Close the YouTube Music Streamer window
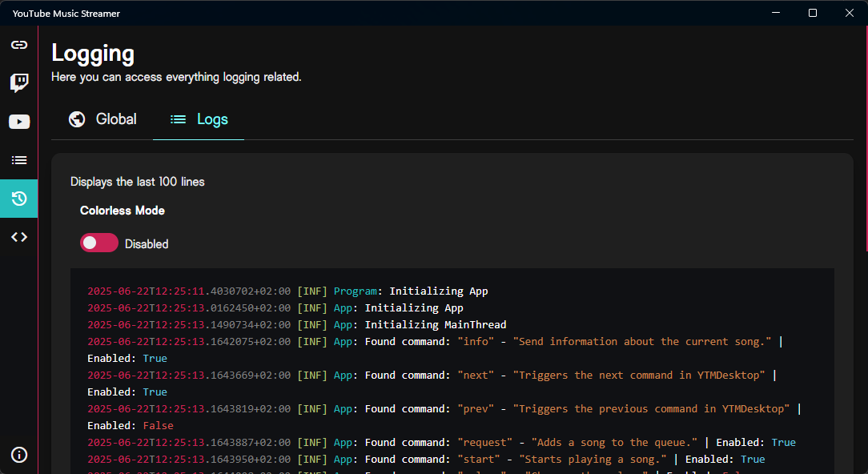The image size is (868, 474). (849, 13)
